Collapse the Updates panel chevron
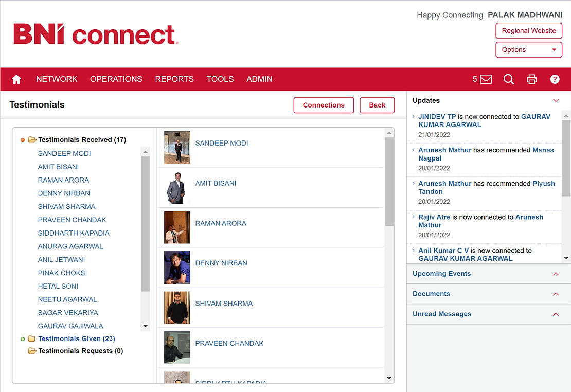571x392 pixels. (556, 100)
